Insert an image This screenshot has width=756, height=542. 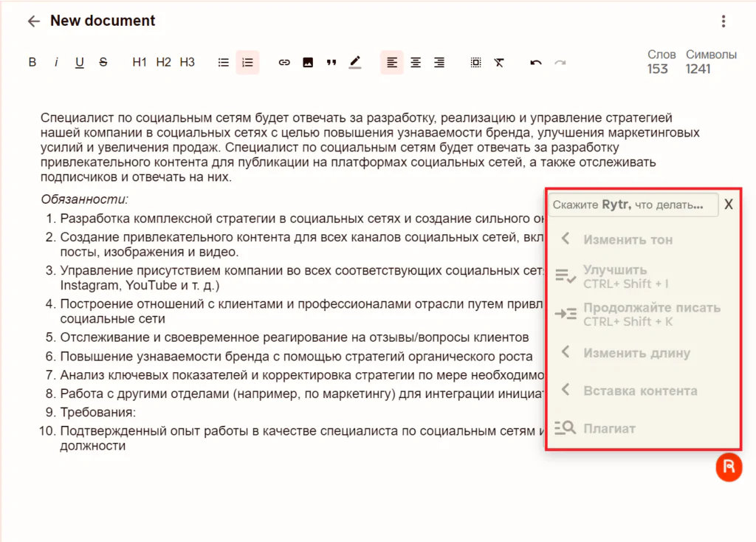click(308, 62)
